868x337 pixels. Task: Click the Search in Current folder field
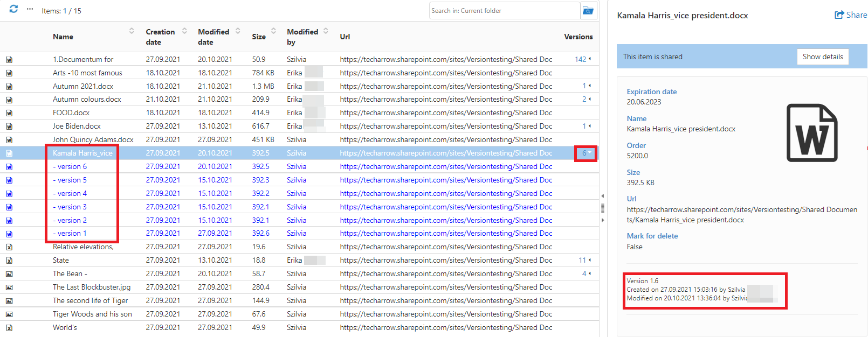504,11
